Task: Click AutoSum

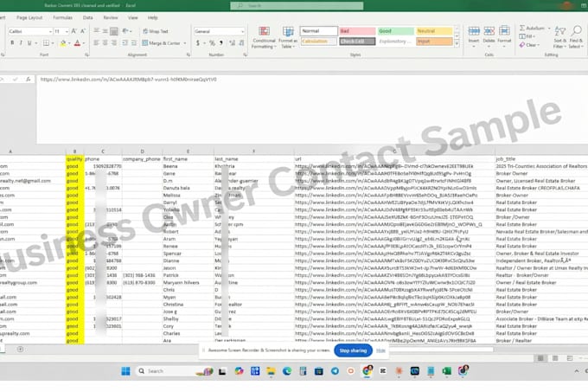Action: pyautogui.click(x=532, y=29)
